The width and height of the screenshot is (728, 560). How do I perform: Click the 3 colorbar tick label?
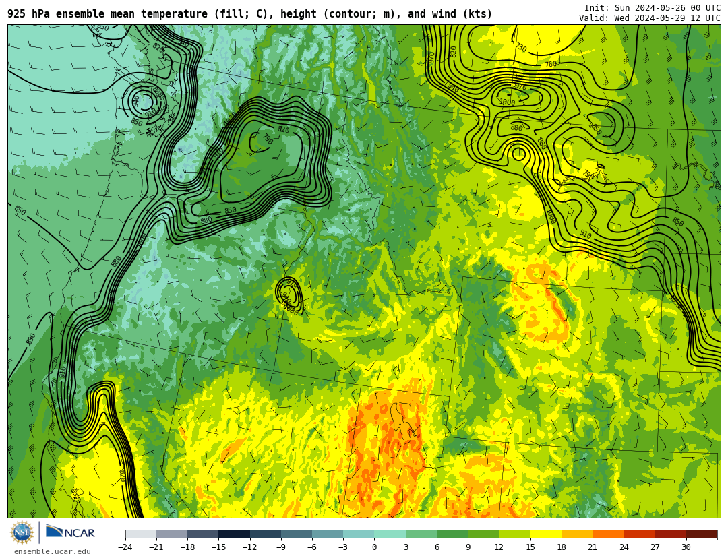point(406,547)
